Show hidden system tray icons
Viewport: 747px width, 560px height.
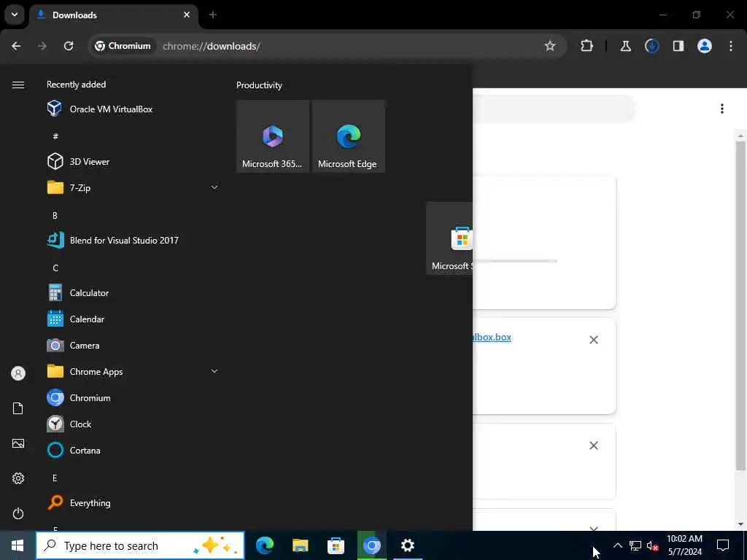click(617, 545)
